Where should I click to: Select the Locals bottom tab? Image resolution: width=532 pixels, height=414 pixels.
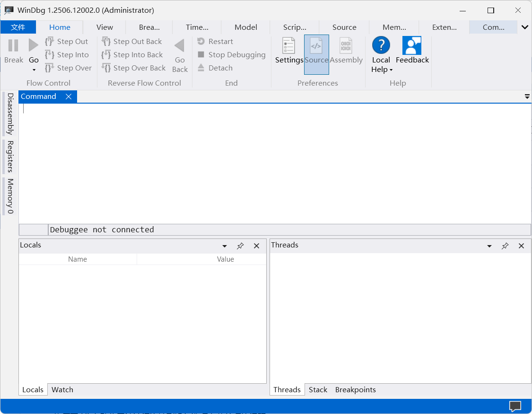(33, 390)
